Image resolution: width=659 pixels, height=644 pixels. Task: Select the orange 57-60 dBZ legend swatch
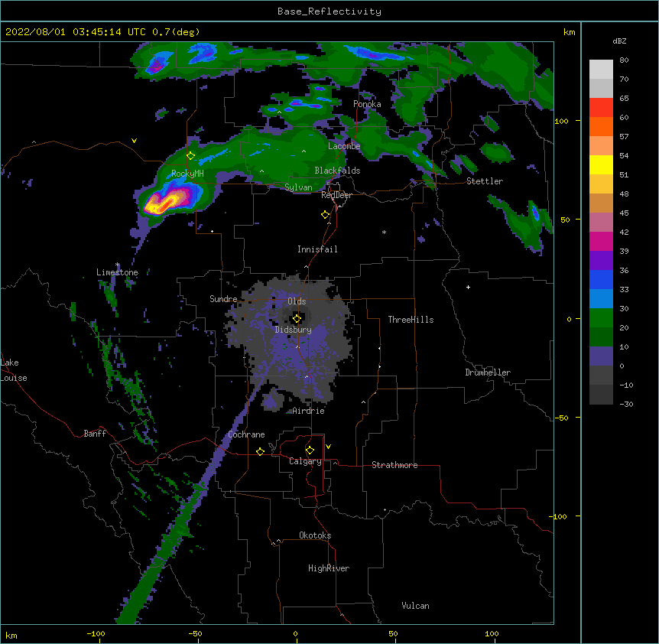[601, 127]
